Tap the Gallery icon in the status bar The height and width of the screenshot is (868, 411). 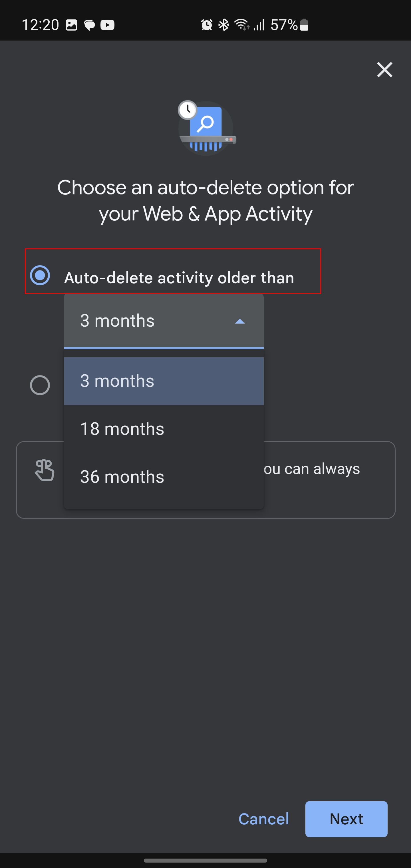pyautogui.click(x=71, y=25)
